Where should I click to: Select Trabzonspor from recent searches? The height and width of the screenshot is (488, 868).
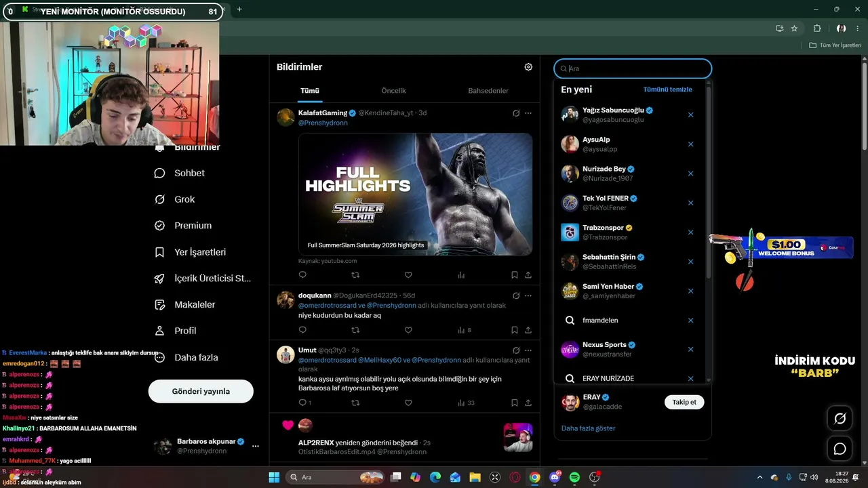click(629, 232)
